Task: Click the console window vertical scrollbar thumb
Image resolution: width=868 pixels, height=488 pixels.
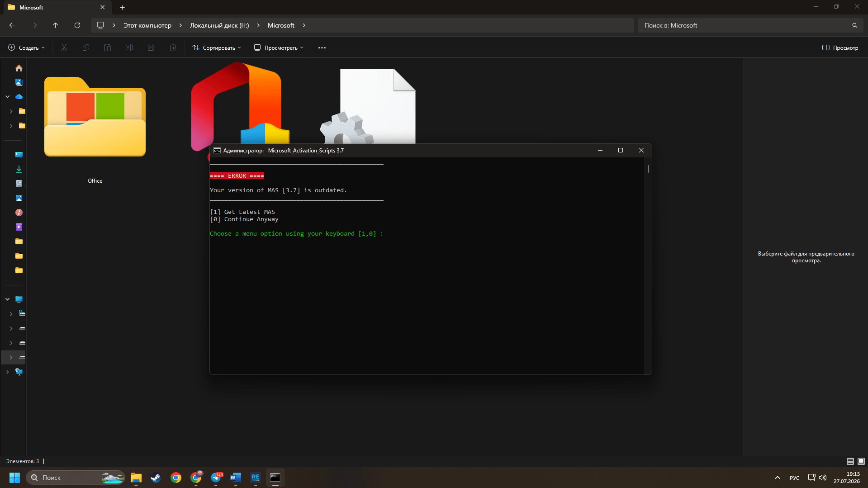Action: [648, 169]
